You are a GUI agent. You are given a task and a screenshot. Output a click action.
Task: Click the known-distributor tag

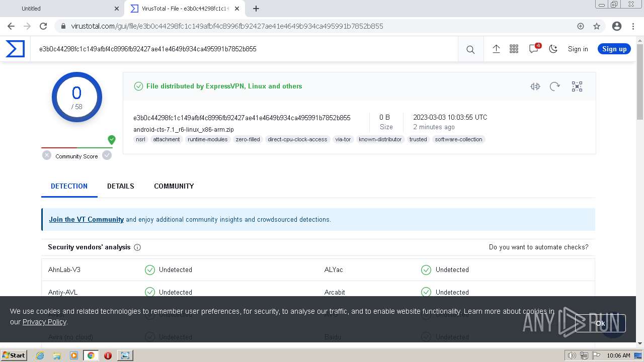tap(380, 139)
